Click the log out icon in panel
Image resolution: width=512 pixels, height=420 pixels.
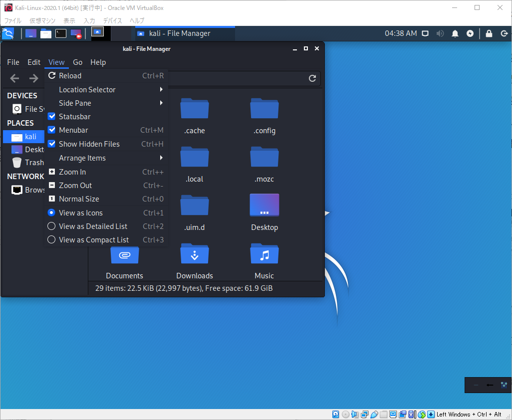pyautogui.click(x=504, y=33)
